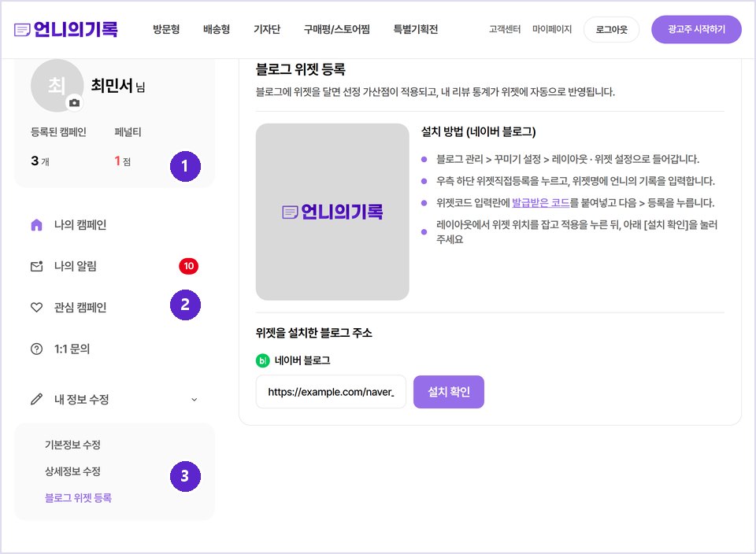Click the 최 profile avatar circle
This screenshot has width=756, height=554.
coord(57,86)
